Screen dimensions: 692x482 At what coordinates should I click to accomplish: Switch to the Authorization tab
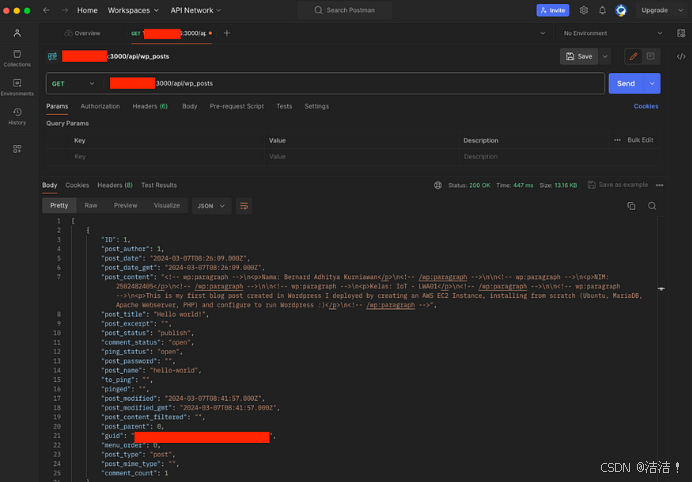(x=100, y=106)
